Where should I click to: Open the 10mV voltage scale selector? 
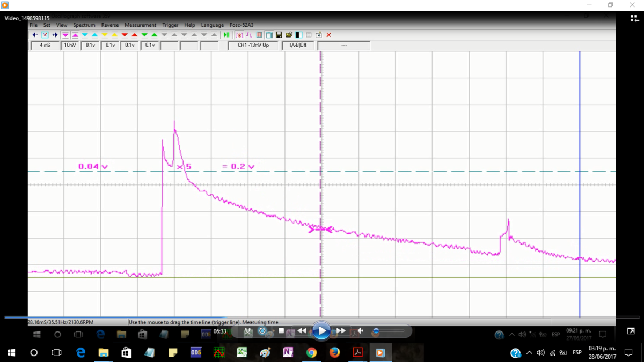point(70,46)
